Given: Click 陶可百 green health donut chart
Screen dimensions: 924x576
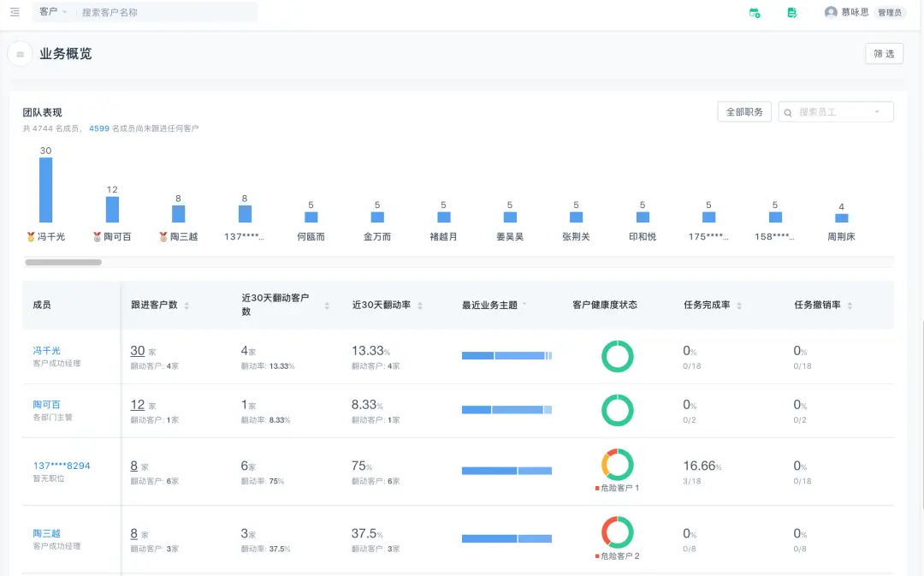Looking at the screenshot, I should 617,410.
